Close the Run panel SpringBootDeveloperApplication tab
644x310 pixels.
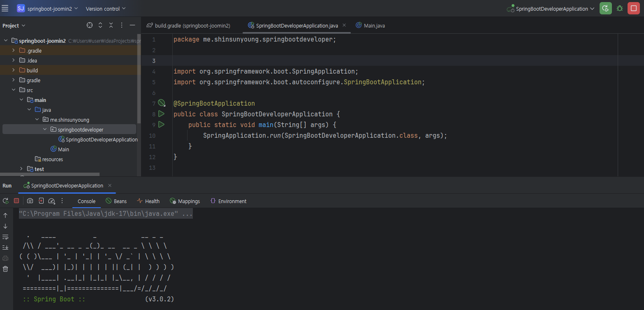(110, 185)
